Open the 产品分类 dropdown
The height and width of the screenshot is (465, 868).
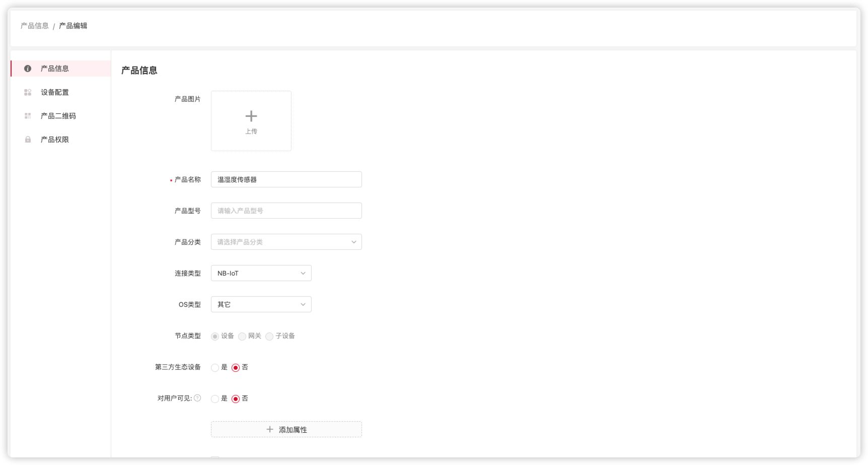tap(286, 241)
